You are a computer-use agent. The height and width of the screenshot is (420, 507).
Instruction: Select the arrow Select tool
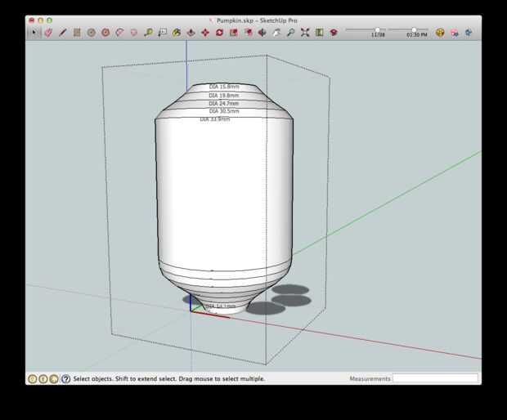[x=34, y=33]
